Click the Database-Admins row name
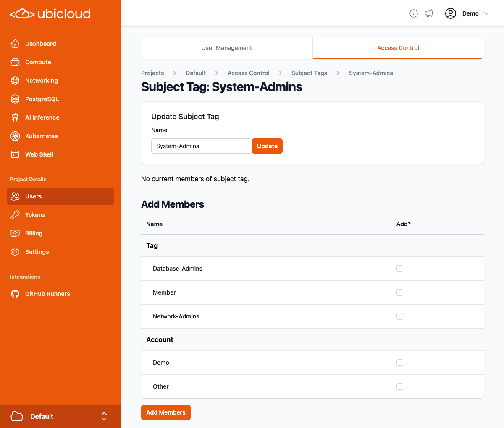 [x=178, y=269]
